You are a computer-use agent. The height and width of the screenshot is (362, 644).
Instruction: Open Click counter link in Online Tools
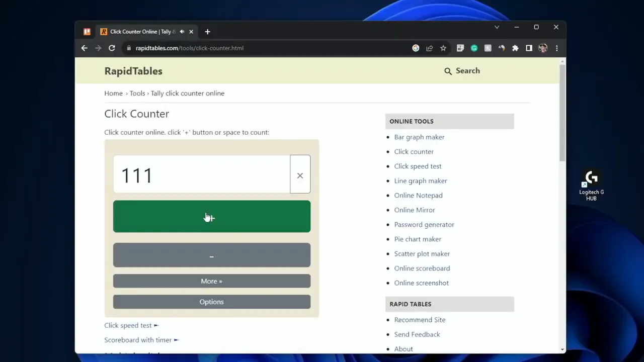414,152
